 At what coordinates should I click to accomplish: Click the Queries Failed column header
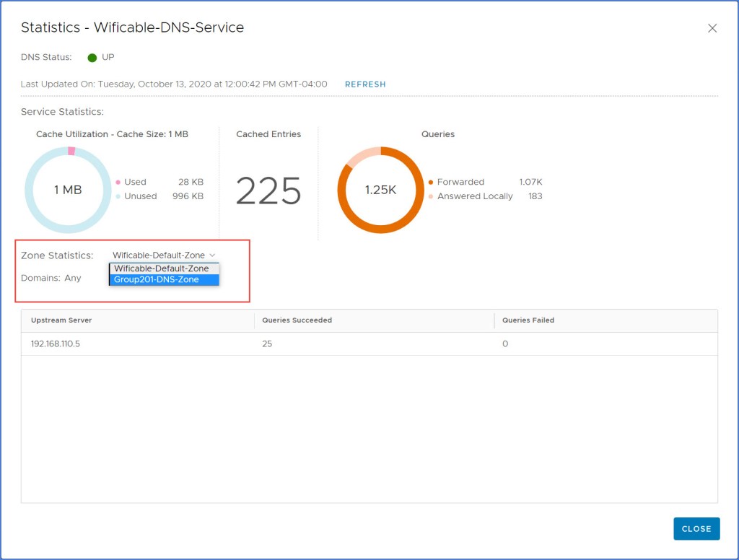[x=528, y=320]
